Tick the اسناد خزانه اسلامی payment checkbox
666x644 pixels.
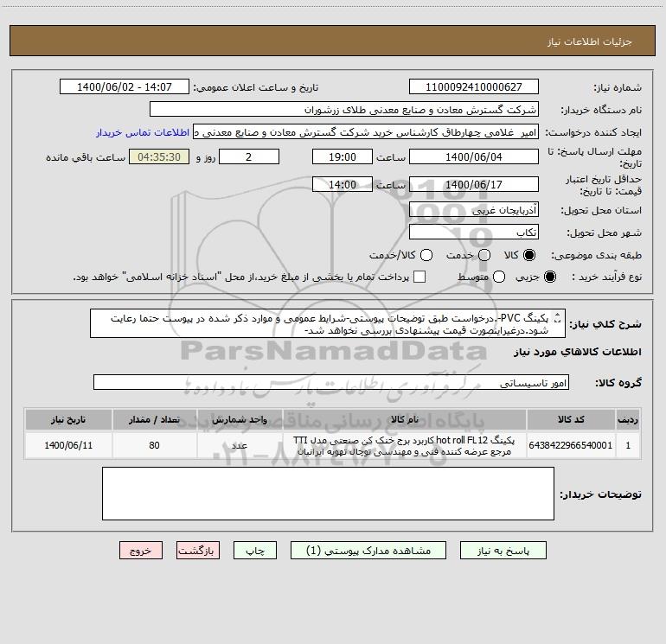[x=419, y=277]
